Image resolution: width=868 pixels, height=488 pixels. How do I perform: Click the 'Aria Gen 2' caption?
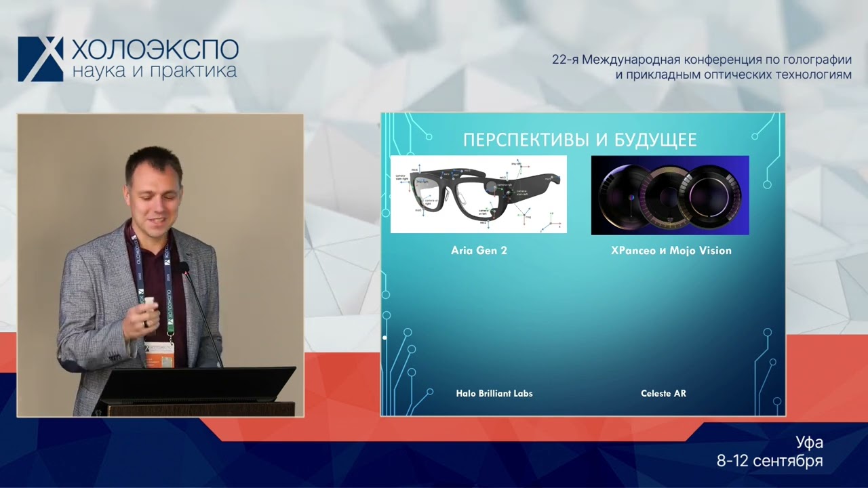click(x=479, y=250)
